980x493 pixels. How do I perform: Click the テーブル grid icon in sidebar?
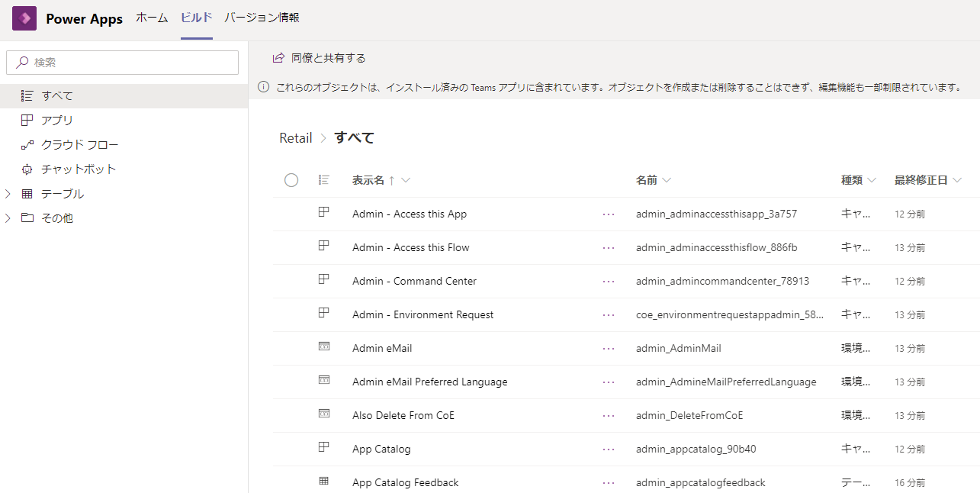tap(27, 194)
